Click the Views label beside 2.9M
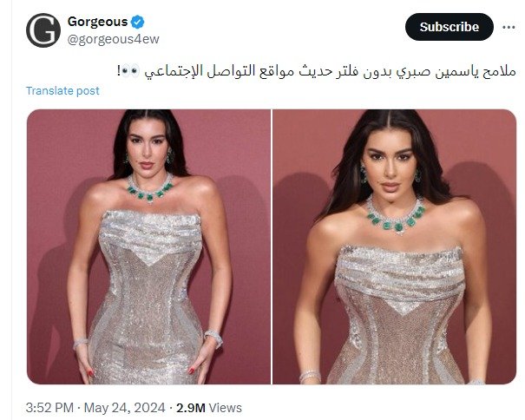 225,408
